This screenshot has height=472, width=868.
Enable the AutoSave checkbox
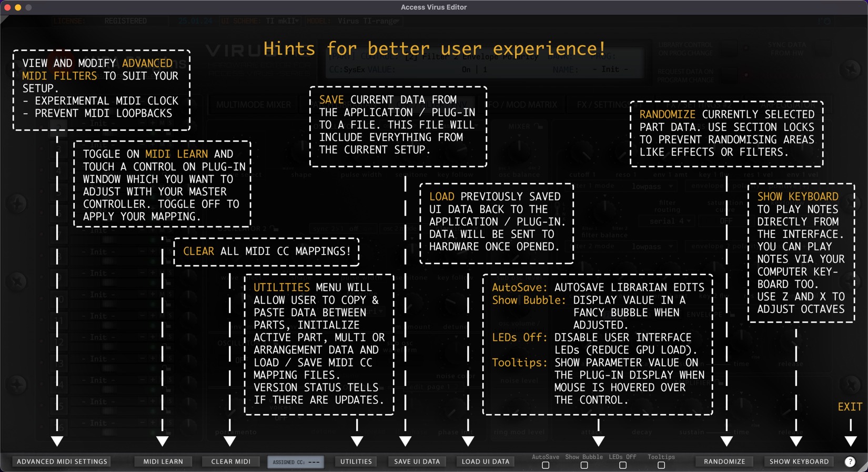(546, 465)
